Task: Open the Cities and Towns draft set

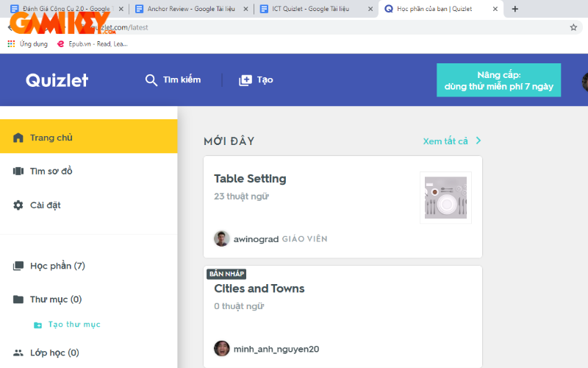Action: coord(259,289)
